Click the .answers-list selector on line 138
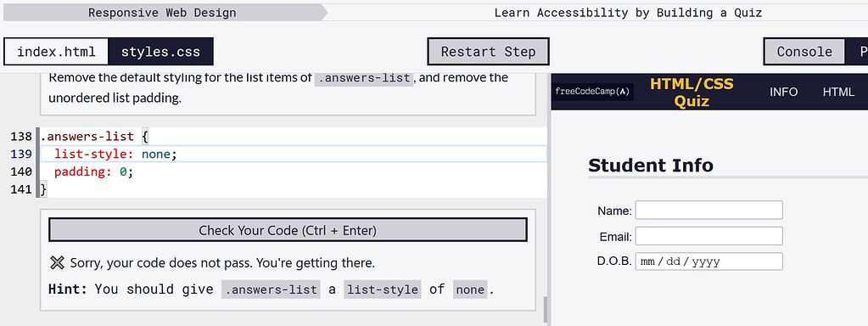Viewport: 868px width, 326px height. [87, 136]
